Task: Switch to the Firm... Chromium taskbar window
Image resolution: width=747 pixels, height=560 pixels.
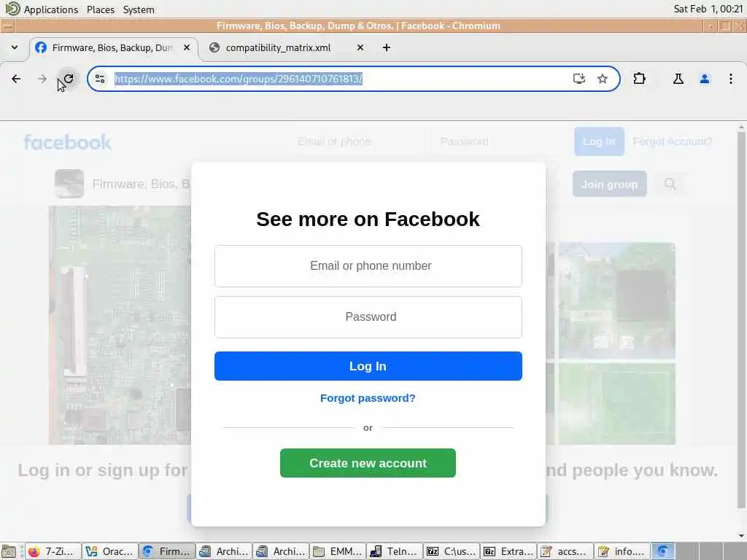Action: [x=167, y=551]
